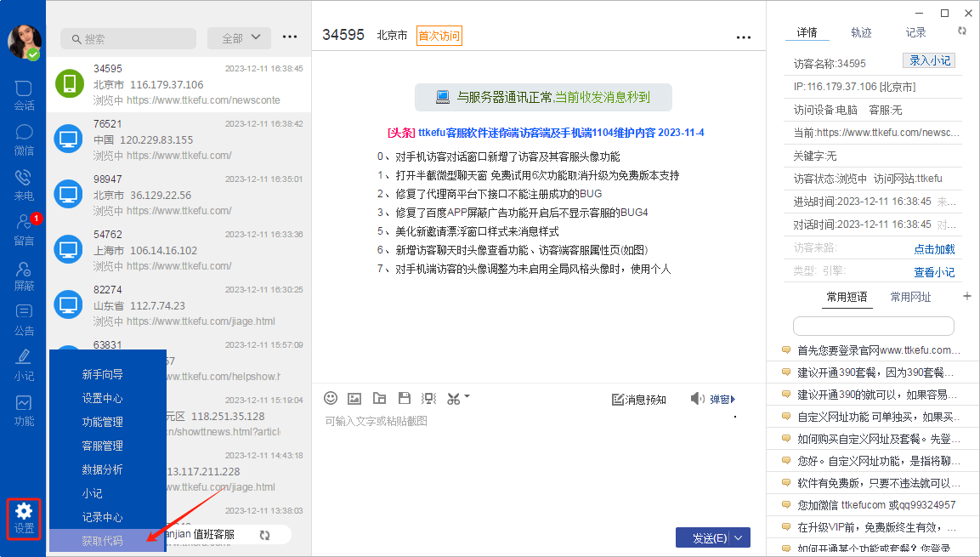Click the 首次访问 tag
980x557 pixels.
pyautogui.click(x=439, y=36)
